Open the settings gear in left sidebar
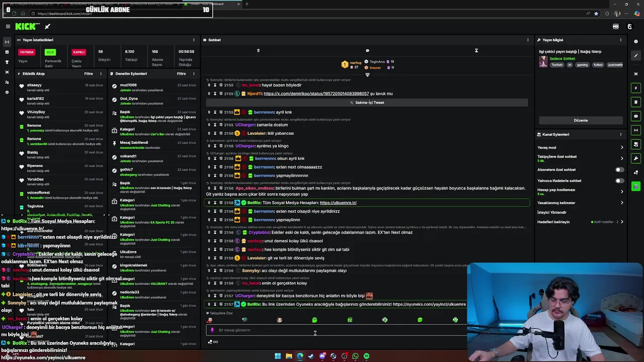Image resolution: width=644 pixels, height=362 pixels. 7,92
